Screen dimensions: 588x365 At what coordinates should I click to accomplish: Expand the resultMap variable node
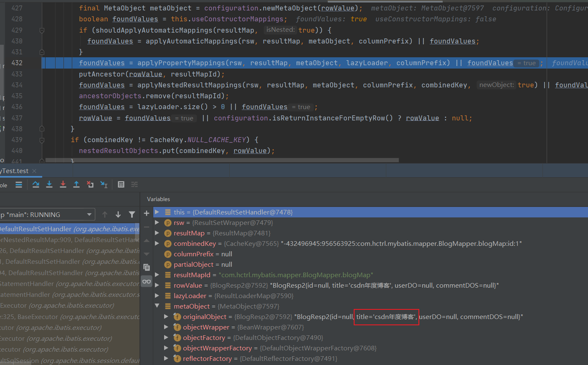(x=157, y=233)
